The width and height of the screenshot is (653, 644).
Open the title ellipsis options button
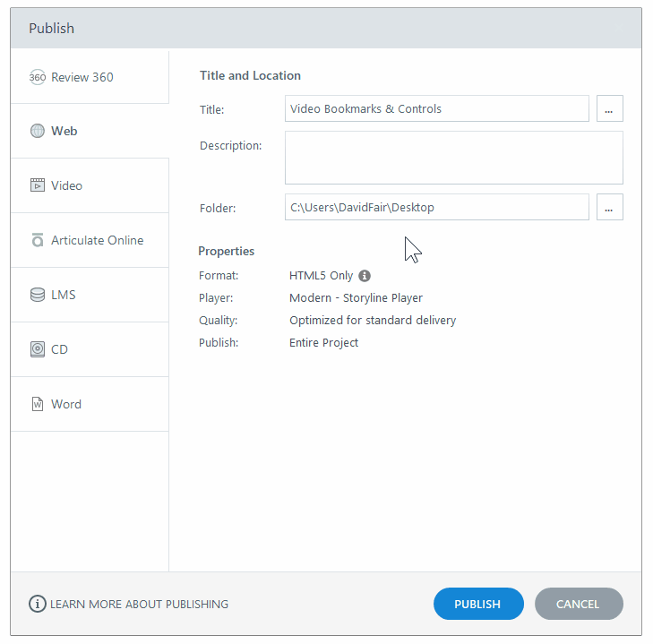[609, 108]
